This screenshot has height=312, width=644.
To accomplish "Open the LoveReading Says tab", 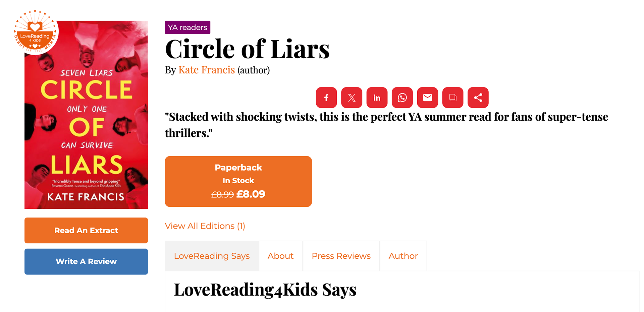I will (212, 256).
